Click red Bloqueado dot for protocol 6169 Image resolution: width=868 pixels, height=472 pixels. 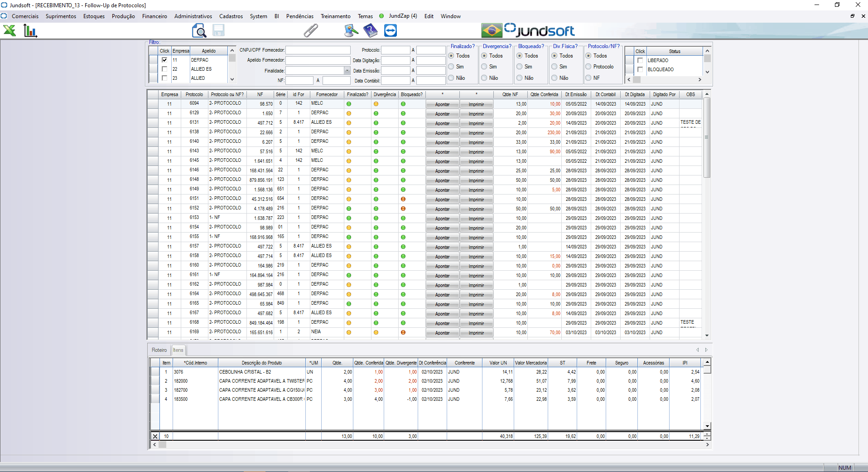[x=403, y=332]
